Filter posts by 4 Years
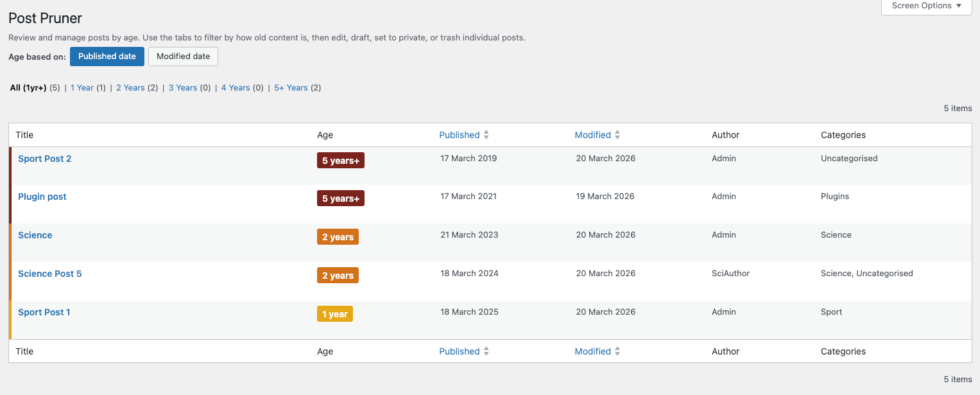The height and width of the screenshot is (395, 980). click(236, 88)
